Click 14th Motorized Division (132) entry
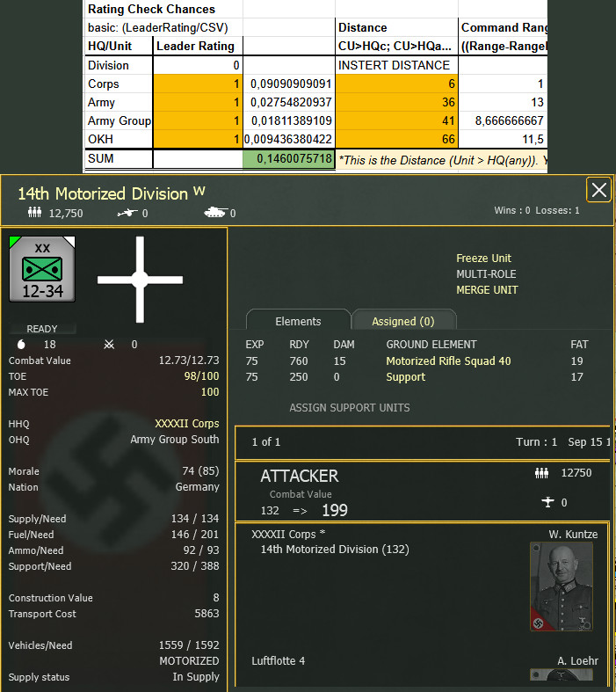616x692 pixels. [335, 550]
